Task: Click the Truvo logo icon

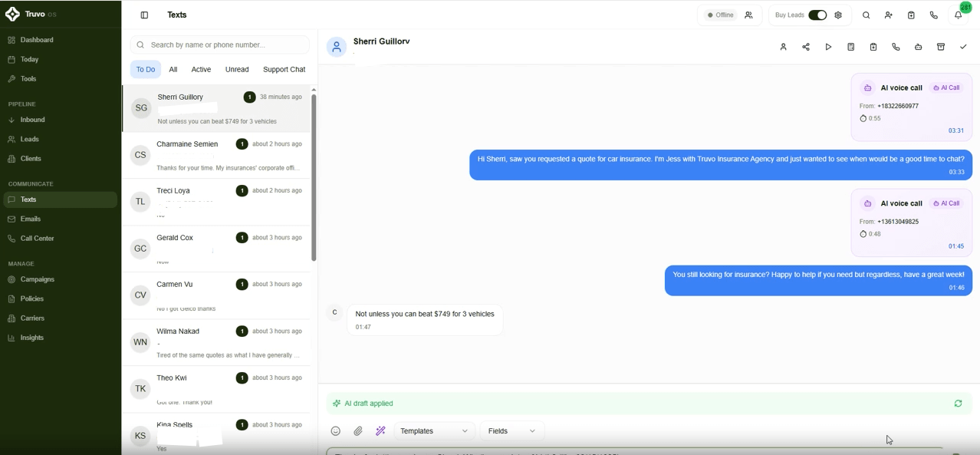Action: point(12,15)
